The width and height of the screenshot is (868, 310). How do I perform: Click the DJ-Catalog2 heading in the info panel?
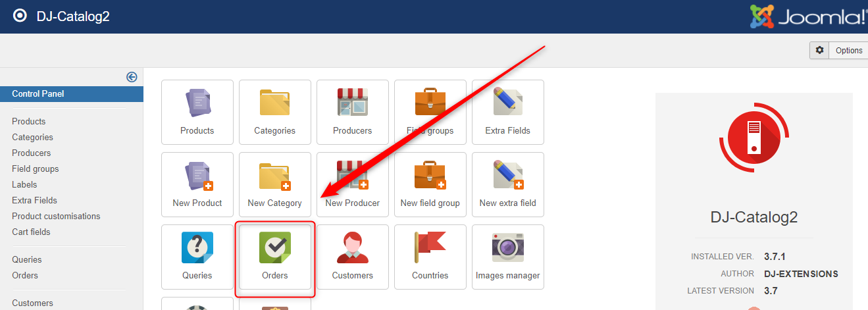point(754,218)
